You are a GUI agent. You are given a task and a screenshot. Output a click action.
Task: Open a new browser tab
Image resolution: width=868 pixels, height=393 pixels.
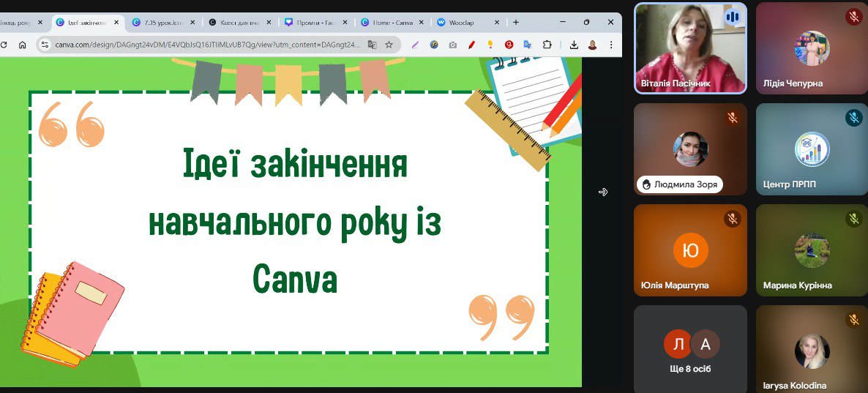pyautogui.click(x=516, y=22)
